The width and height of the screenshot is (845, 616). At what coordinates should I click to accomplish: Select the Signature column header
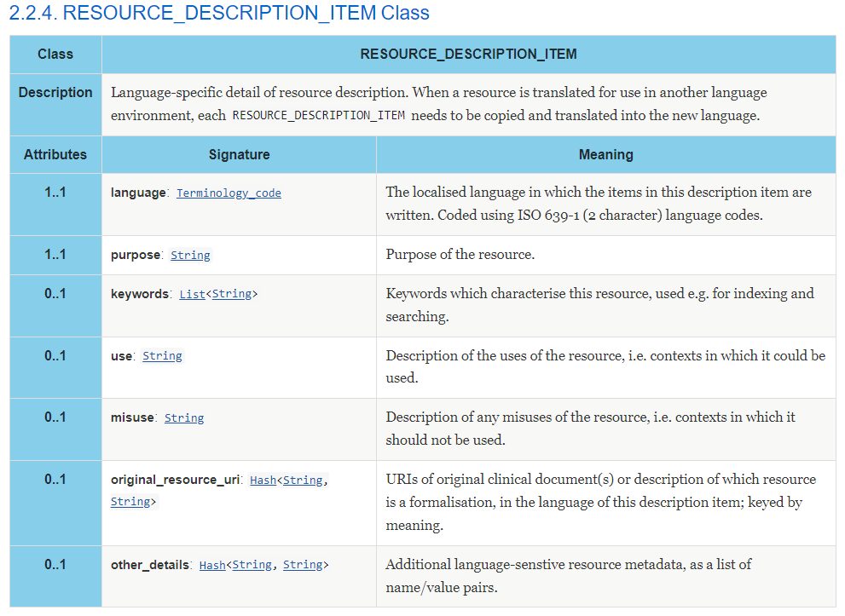[x=240, y=154]
